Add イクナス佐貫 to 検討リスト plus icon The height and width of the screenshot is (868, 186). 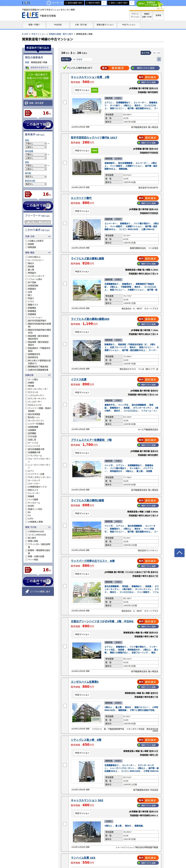pyautogui.click(x=139, y=385)
